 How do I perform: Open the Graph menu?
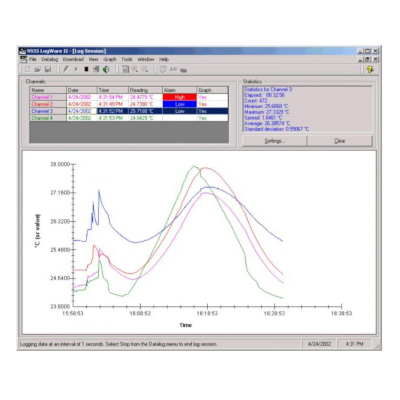pos(110,59)
